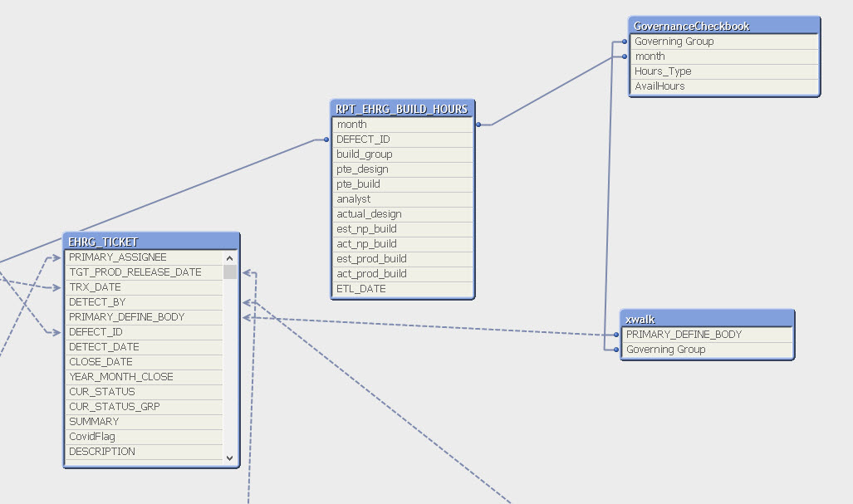Select the xwalk table header
The width and height of the screenshot is (853, 504).
click(707, 319)
